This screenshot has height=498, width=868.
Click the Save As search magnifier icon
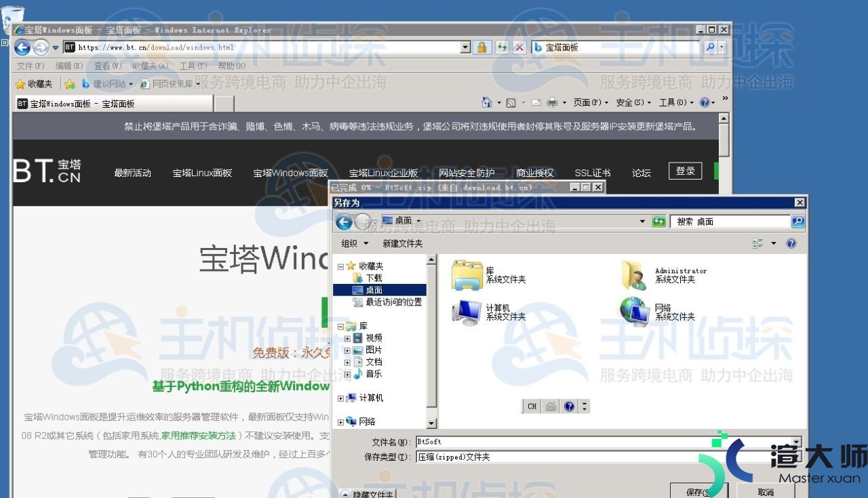click(x=797, y=222)
